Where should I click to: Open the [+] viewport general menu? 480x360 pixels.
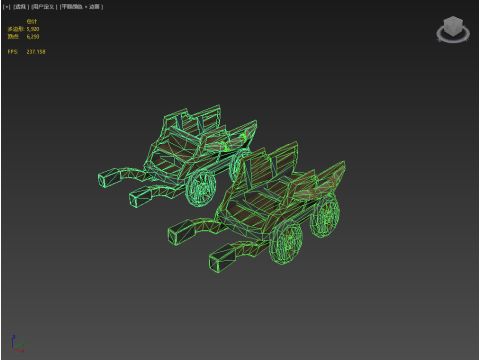[6, 7]
